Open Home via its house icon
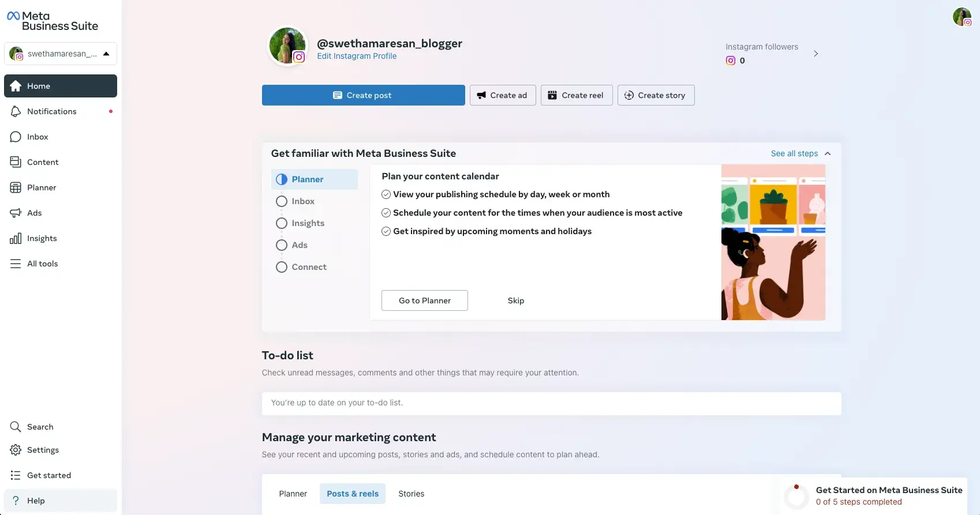The image size is (980, 515). click(16, 86)
